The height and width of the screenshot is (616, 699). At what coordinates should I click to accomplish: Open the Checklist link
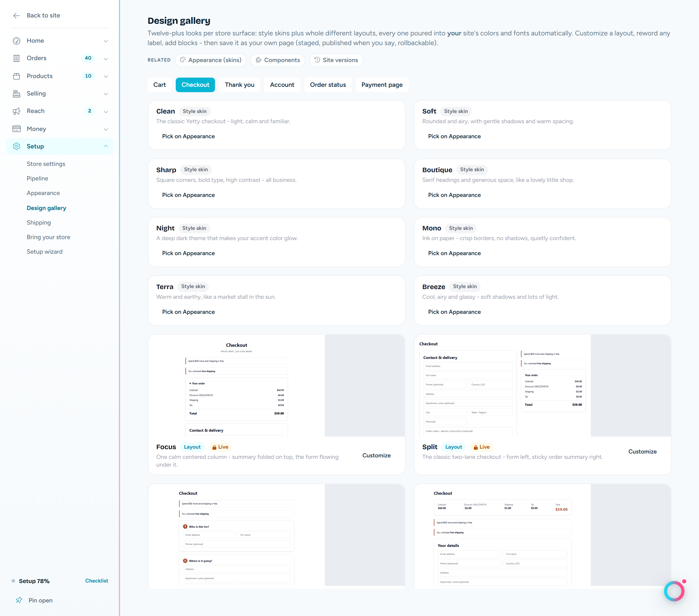(x=97, y=581)
